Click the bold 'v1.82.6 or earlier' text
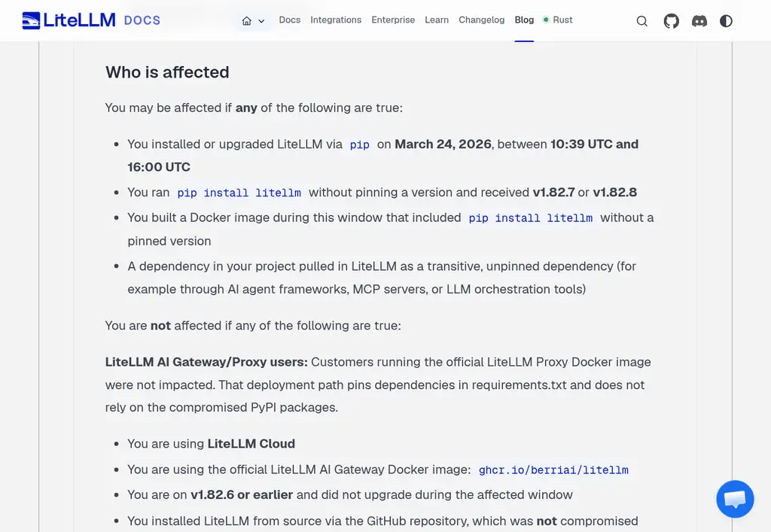The image size is (771, 532). click(242, 494)
